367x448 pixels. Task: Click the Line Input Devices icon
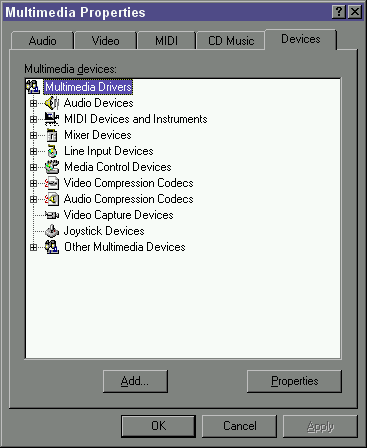[x=52, y=151]
